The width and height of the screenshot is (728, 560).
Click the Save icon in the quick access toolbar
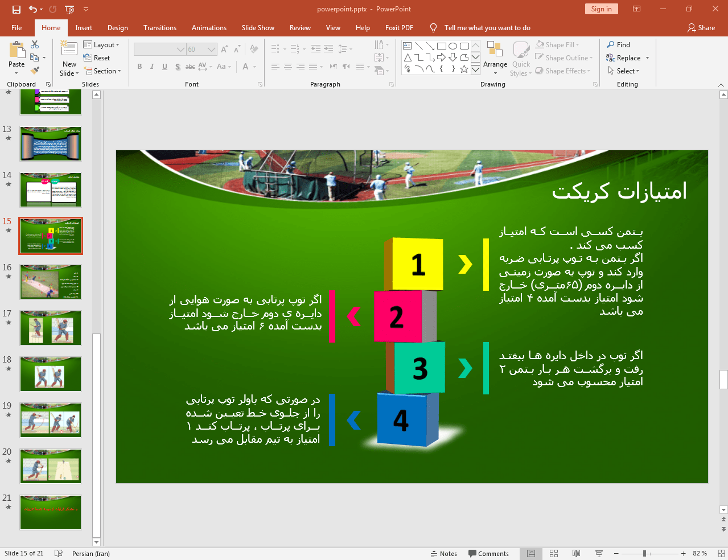17,9
